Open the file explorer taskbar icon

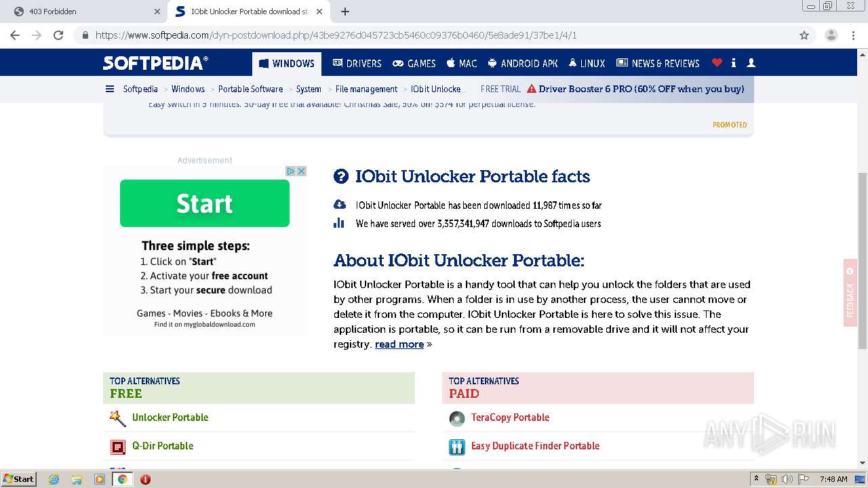pos(77,479)
